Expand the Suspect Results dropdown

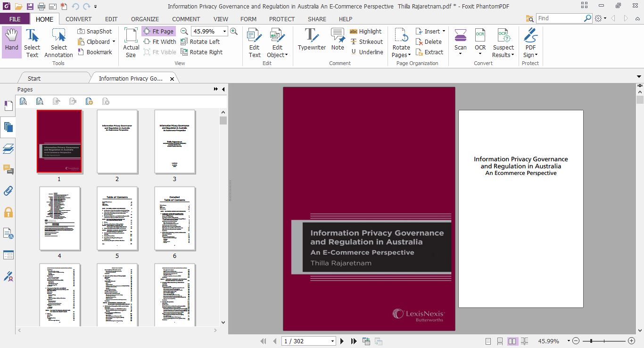point(512,55)
